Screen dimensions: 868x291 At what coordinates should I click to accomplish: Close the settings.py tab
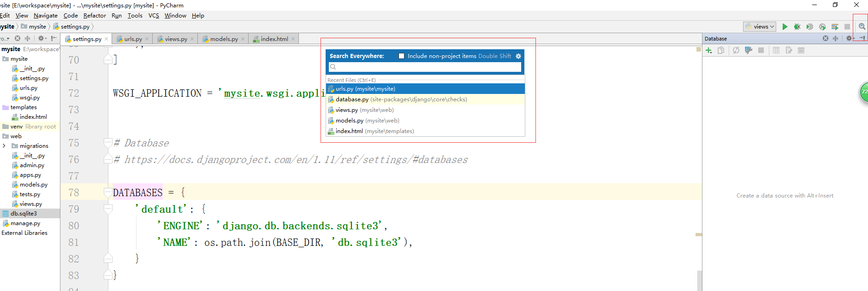[x=107, y=39]
